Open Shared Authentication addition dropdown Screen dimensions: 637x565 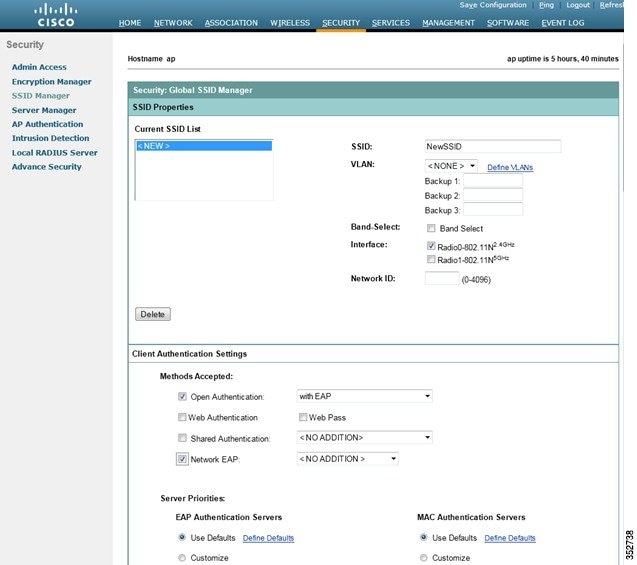[x=364, y=437]
